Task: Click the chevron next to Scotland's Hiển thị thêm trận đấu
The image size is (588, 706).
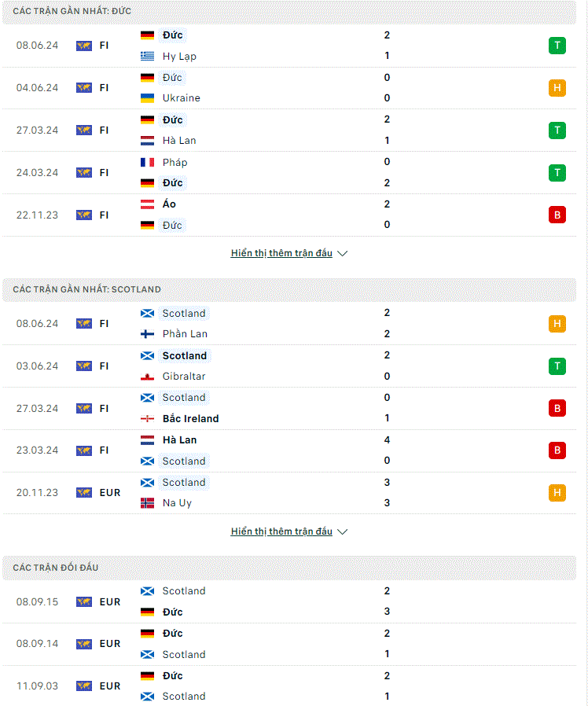Action: coord(343,531)
